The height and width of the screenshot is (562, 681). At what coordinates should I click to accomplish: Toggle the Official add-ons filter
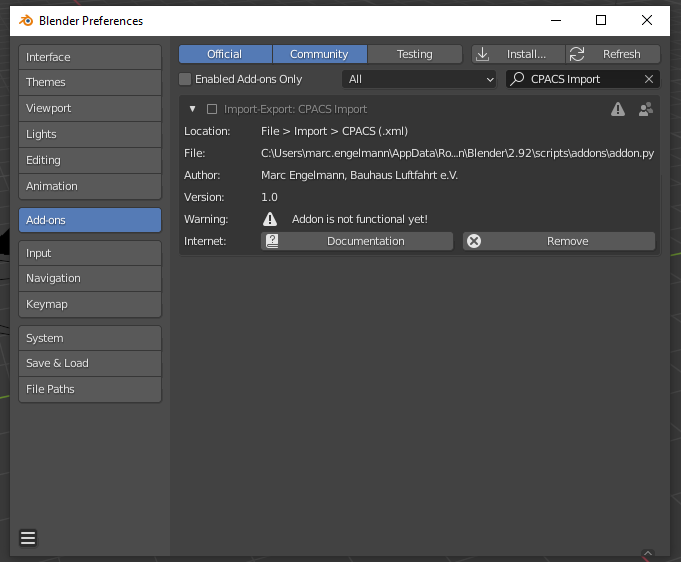225,54
